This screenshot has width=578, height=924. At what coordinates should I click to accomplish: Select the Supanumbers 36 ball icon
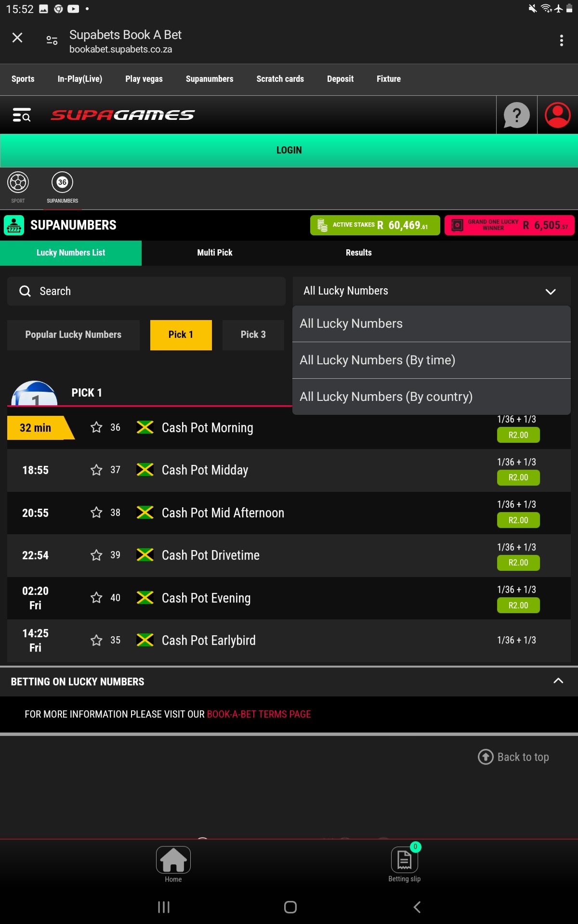click(62, 182)
